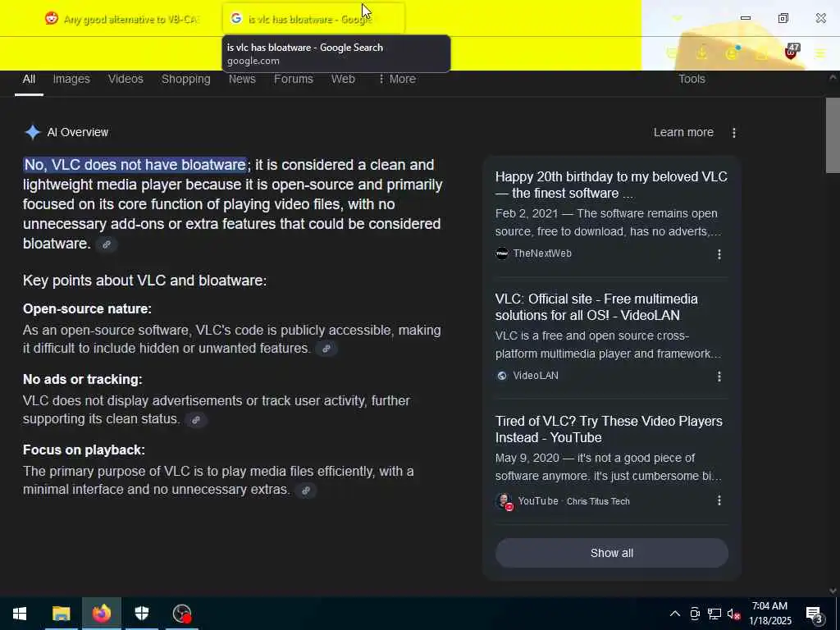Image resolution: width=840 pixels, height=630 pixels.
Task: Open 'Happy 20th birthday to my beloved VLC' article
Action: pos(611,185)
